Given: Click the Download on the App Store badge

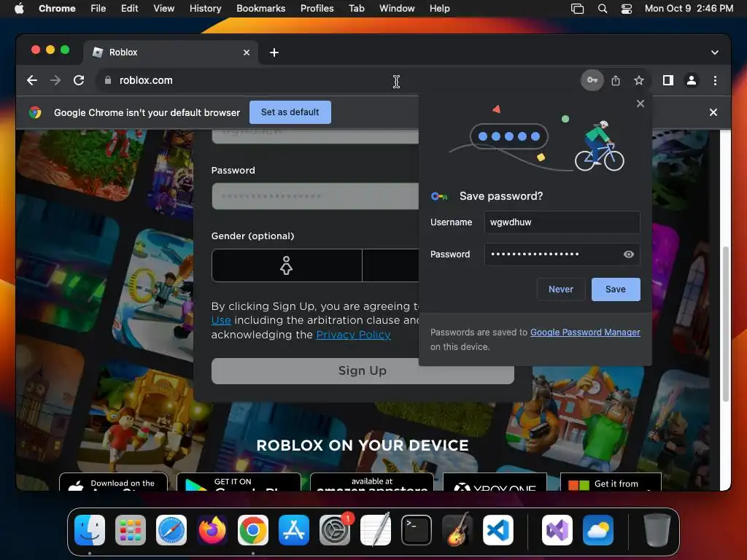Looking at the screenshot, I should (x=113, y=482).
